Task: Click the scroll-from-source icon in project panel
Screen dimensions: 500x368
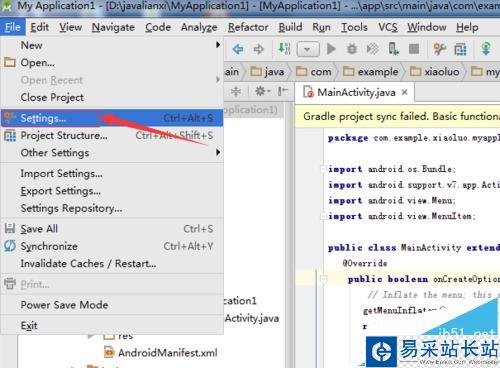Action: click(x=236, y=91)
